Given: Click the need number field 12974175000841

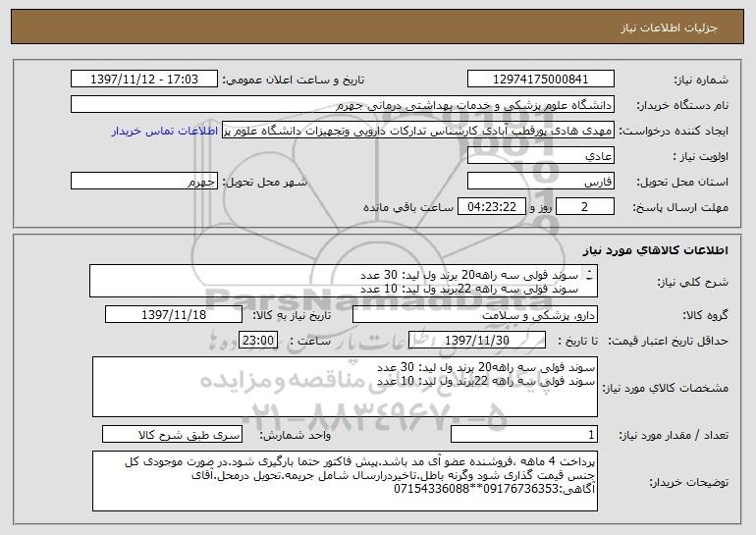Looking at the screenshot, I should click(540, 79).
